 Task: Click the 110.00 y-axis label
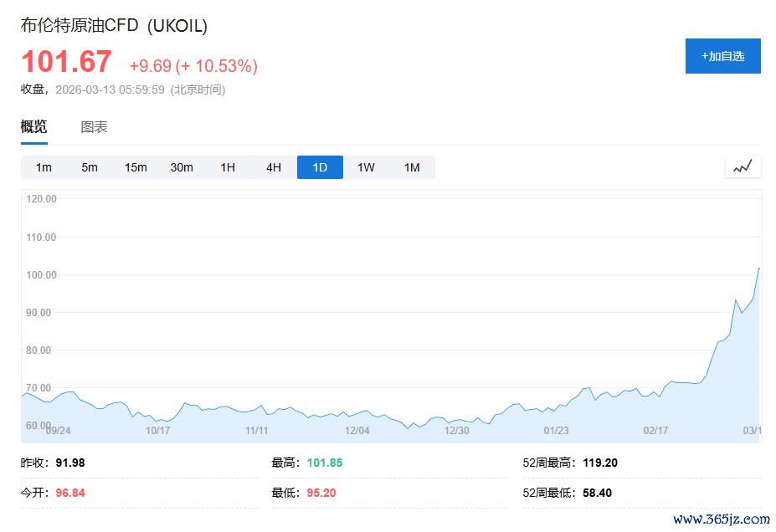(42, 238)
